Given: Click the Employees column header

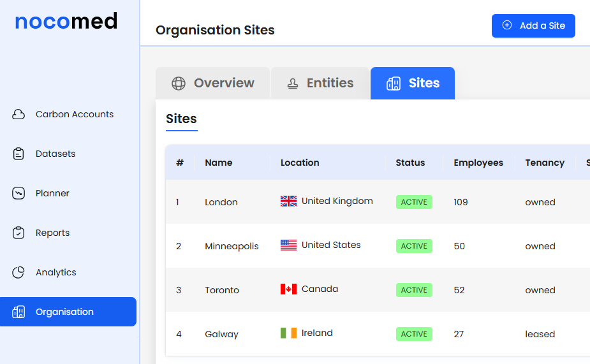Looking at the screenshot, I should pos(478,163).
